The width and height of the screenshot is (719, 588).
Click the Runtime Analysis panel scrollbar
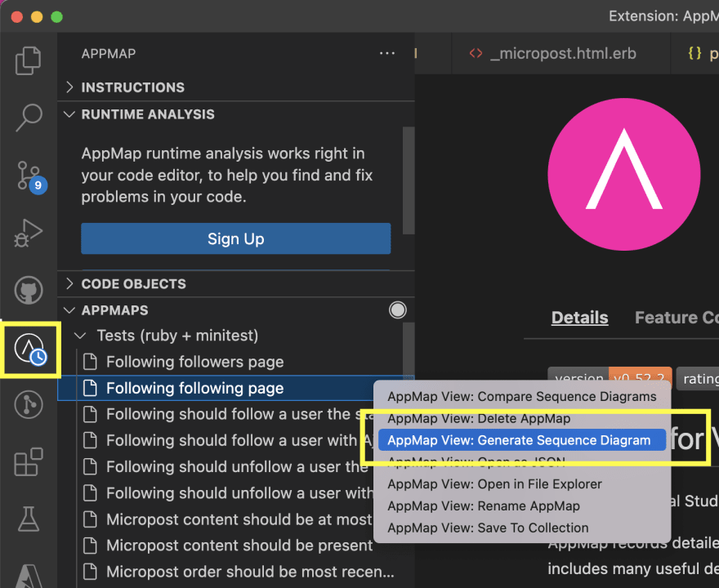[x=408, y=181]
